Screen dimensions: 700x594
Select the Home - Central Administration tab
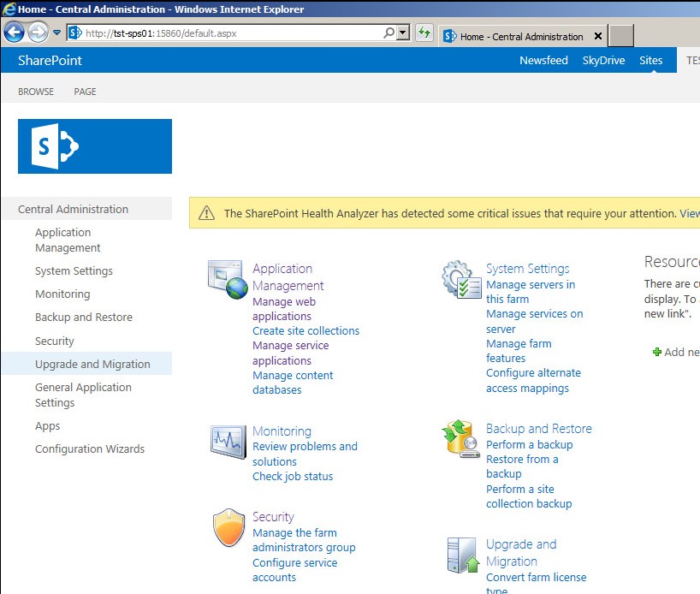(522, 37)
